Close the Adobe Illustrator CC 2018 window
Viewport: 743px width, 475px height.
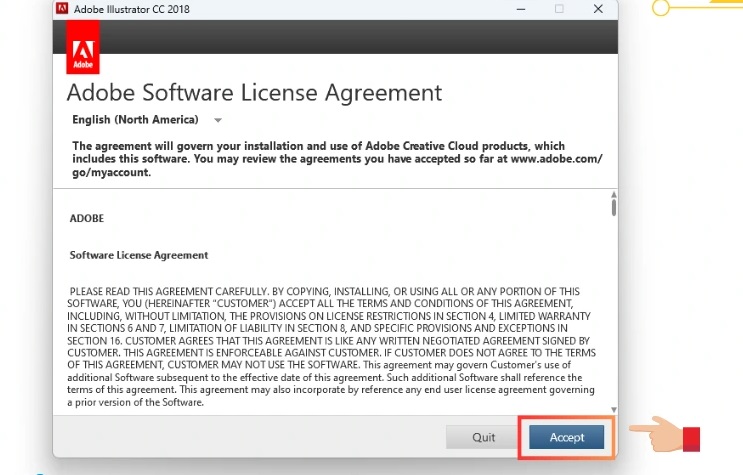(x=598, y=9)
